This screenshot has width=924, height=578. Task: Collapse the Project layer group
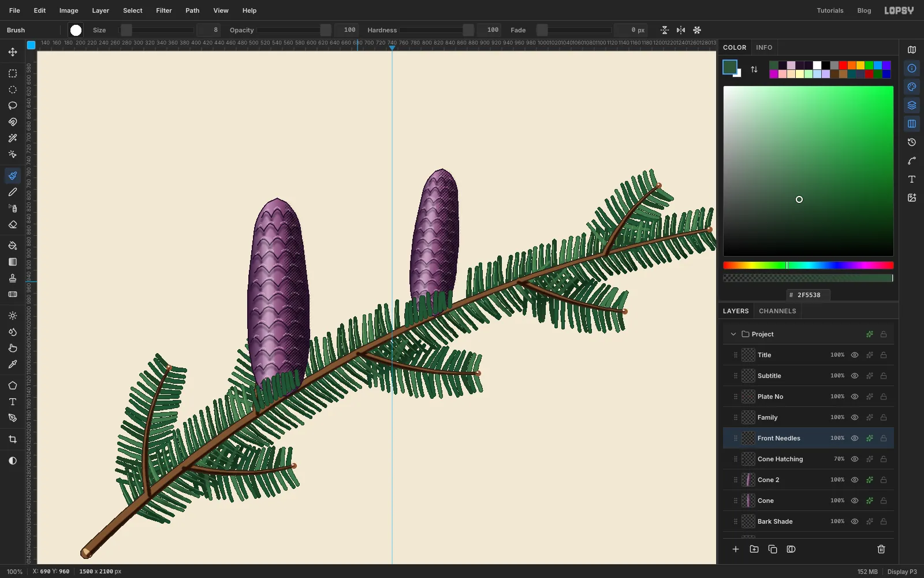click(x=733, y=334)
